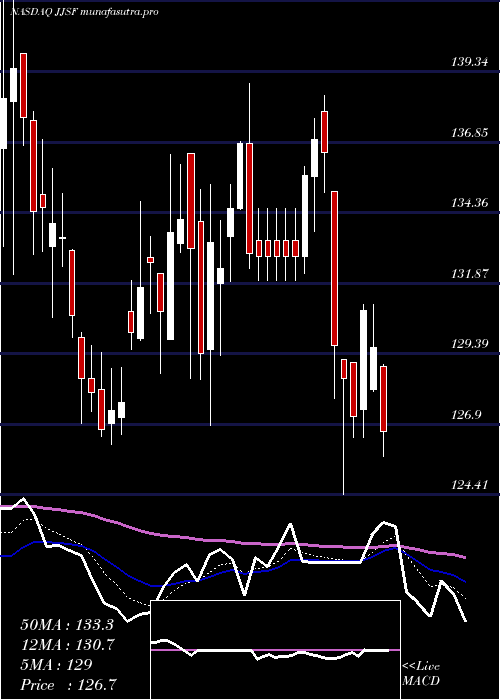The height and width of the screenshot is (700, 500).
Task: Click the 139.34 price axis label
Action: point(469,62)
